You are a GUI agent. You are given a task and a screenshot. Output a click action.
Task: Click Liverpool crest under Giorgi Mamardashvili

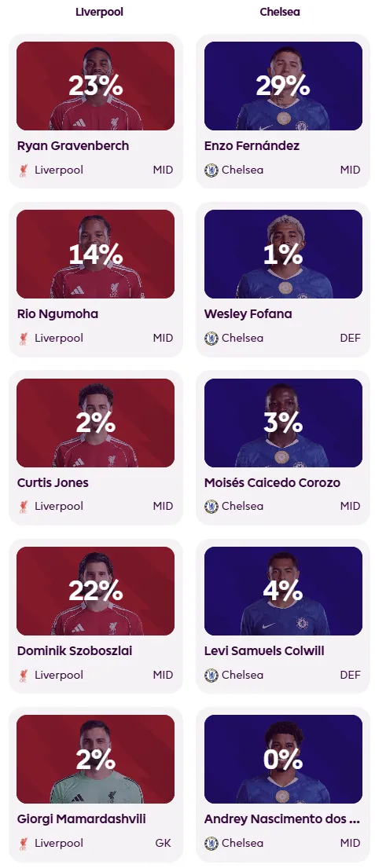click(x=24, y=844)
